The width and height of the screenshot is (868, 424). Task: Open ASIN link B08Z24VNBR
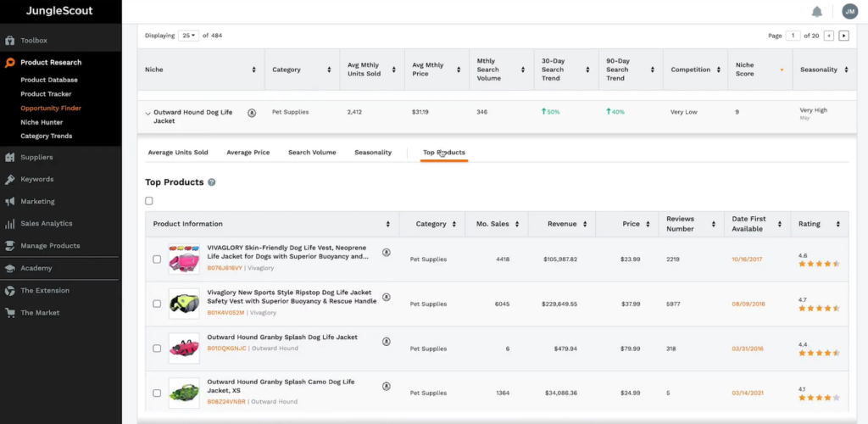pos(226,402)
